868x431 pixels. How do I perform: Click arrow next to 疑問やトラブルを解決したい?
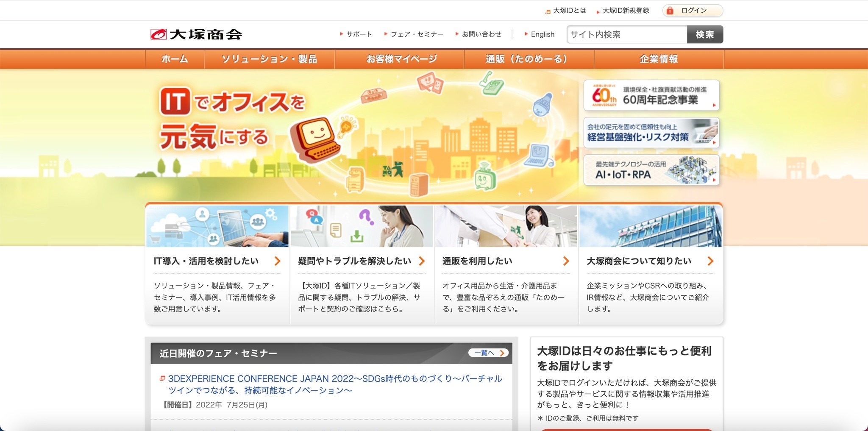[422, 261]
